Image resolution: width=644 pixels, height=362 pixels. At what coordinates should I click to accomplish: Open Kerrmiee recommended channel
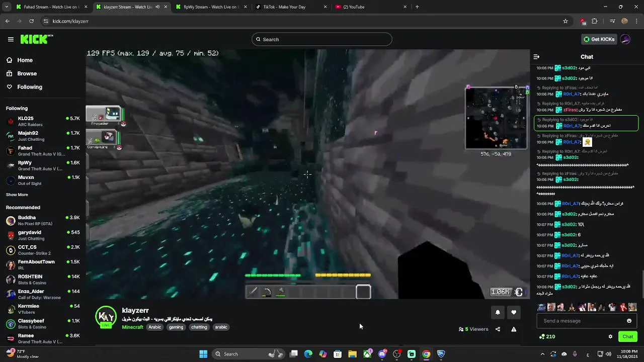[x=43, y=309]
